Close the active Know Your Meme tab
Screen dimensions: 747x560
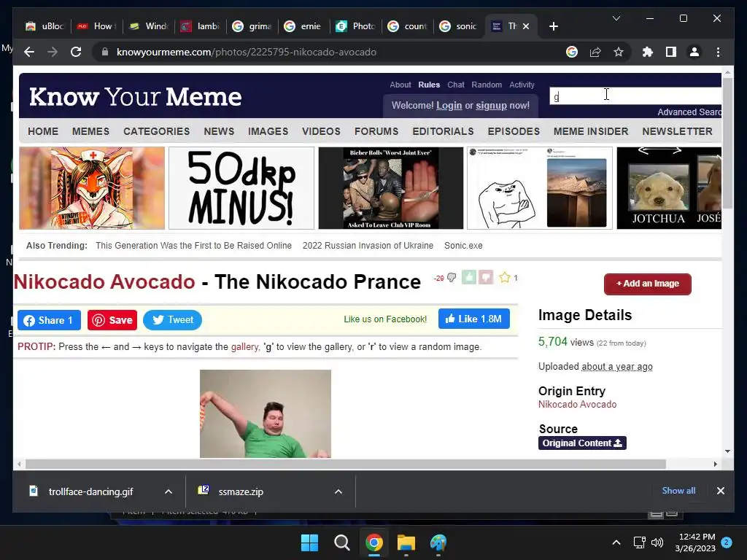(x=526, y=26)
